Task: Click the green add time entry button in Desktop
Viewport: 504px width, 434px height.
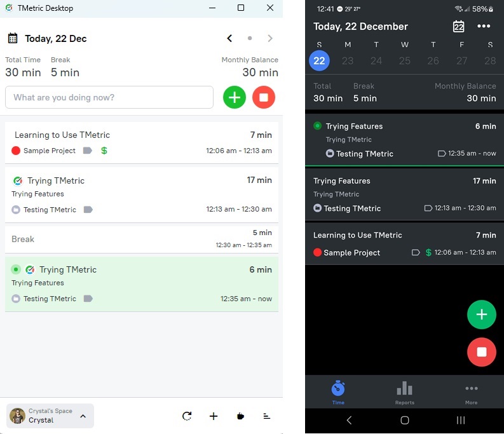Action: pos(235,97)
